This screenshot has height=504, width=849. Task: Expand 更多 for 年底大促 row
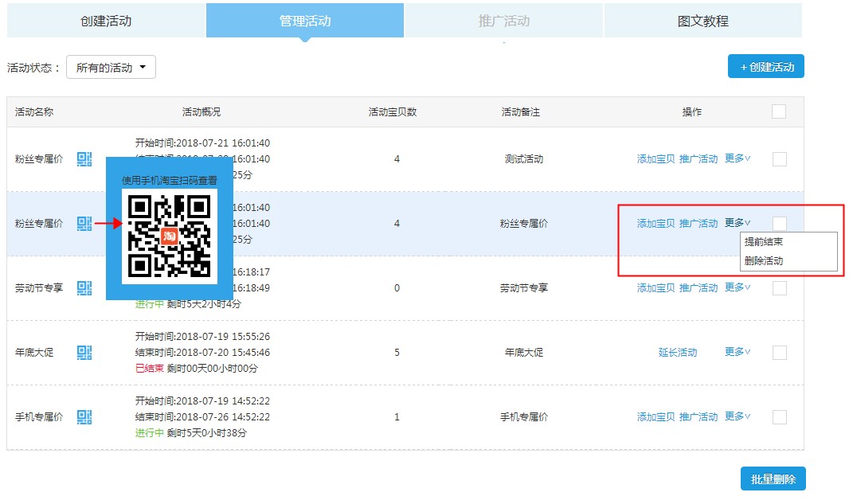click(x=737, y=352)
